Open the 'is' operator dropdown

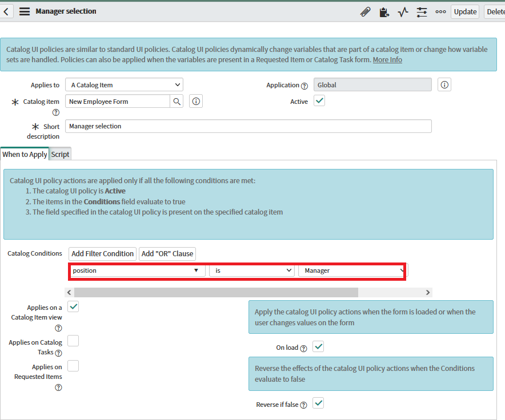tap(252, 270)
